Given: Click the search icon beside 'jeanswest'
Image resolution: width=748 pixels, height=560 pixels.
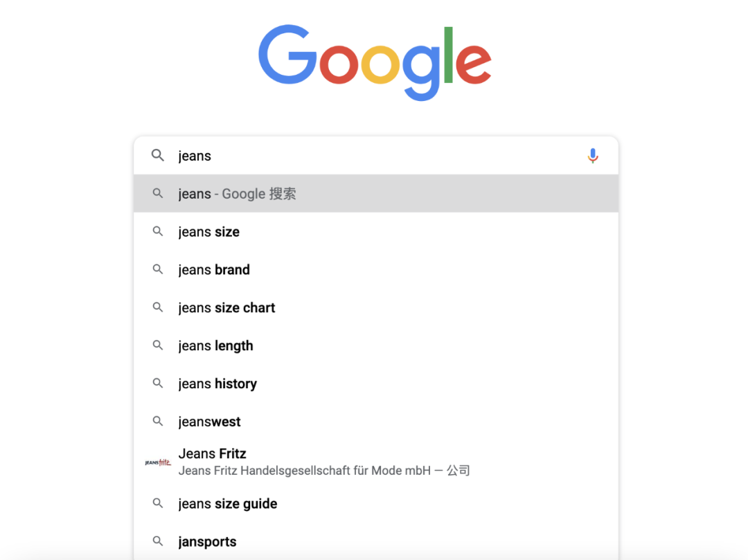Looking at the screenshot, I should tap(158, 421).
